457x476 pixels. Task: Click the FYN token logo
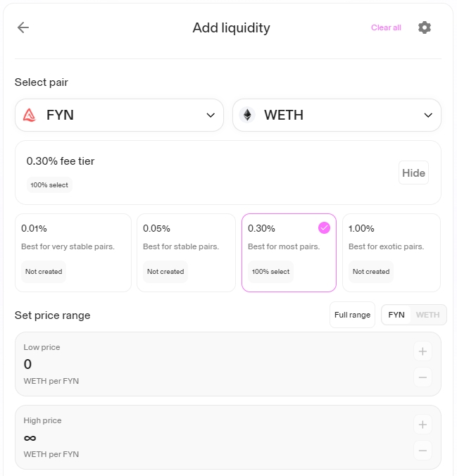coord(30,115)
